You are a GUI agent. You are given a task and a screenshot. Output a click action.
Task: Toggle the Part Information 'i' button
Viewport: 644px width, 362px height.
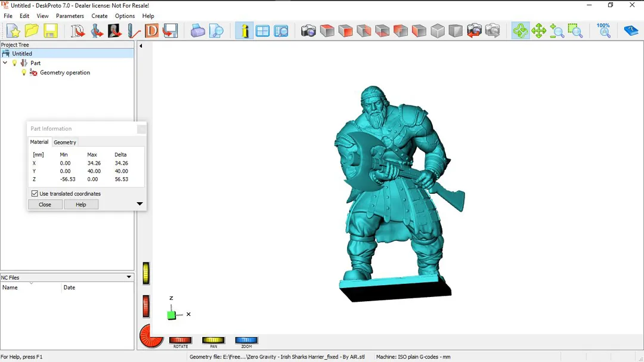pos(244,31)
